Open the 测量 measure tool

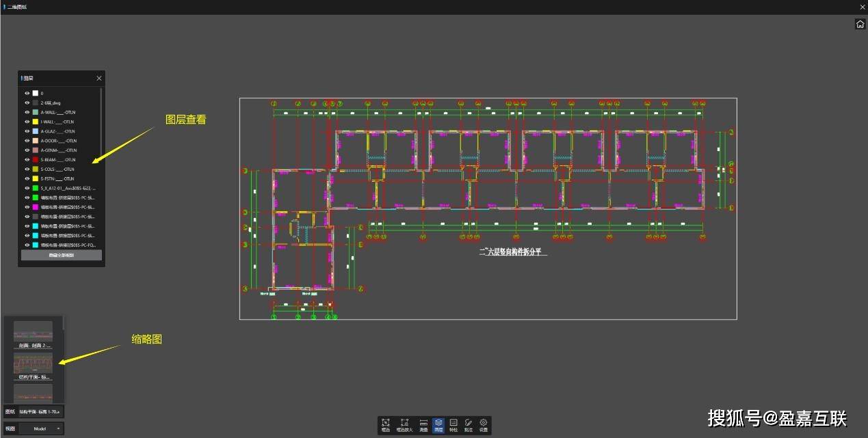(423, 425)
